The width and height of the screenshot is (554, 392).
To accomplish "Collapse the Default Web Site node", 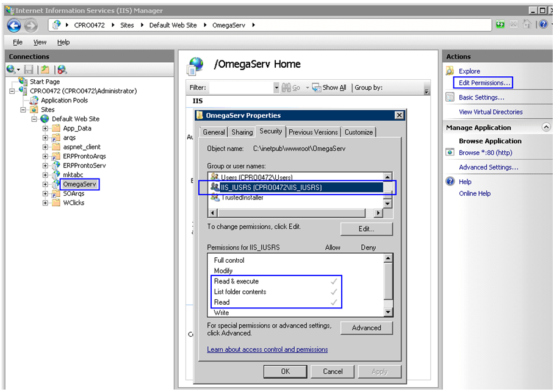I will coord(34,119).
